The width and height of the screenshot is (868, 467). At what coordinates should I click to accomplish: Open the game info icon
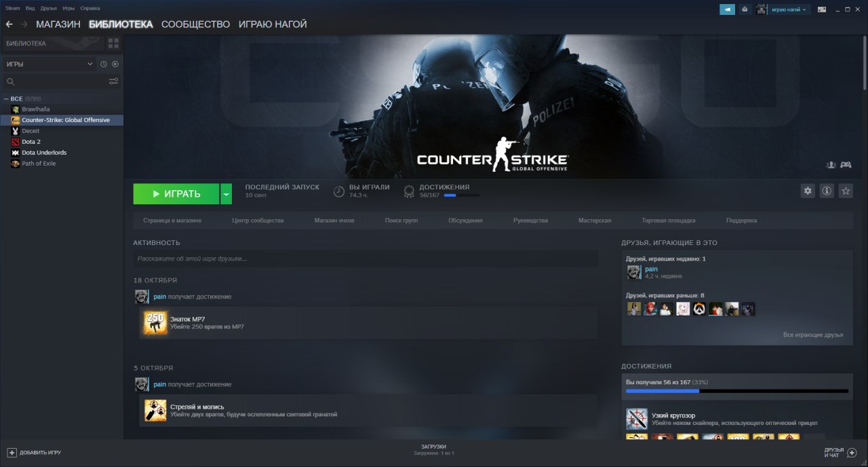827,191
